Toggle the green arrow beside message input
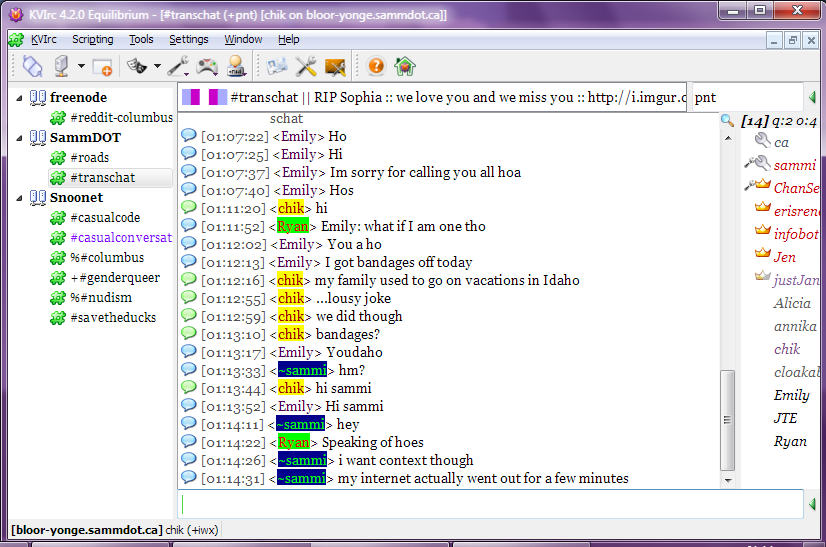The width and height of the screenshot is (826, 547). (812, 504)
